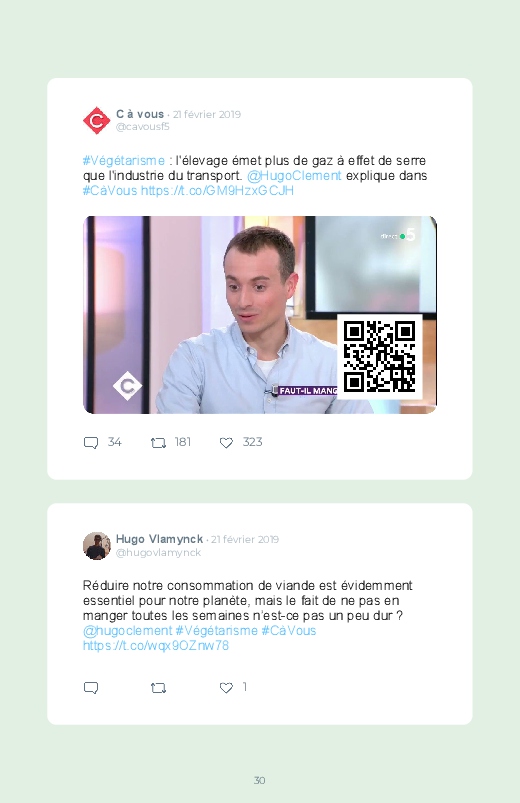Open #Végétarisme hashtag in second tweet

(217, 630)
